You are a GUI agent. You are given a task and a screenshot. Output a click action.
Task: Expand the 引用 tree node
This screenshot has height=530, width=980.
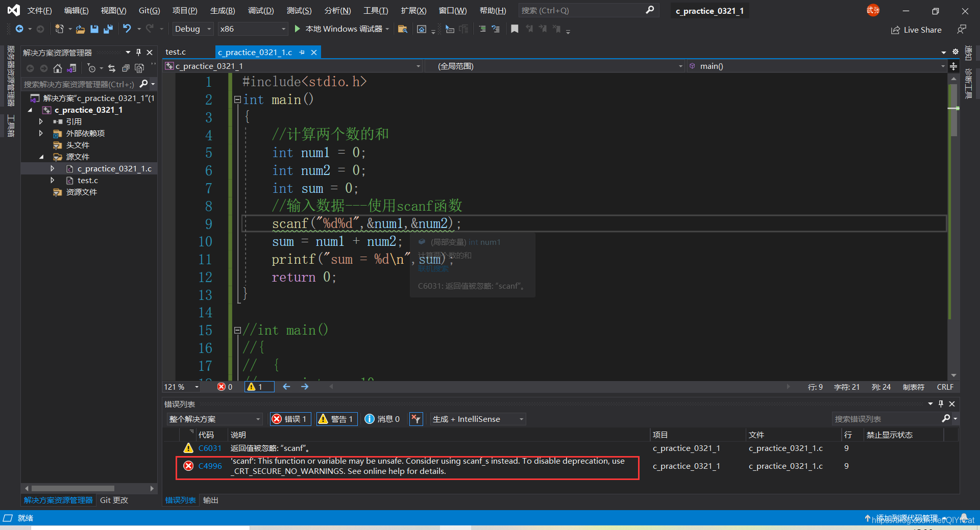[x=41, y=121]
